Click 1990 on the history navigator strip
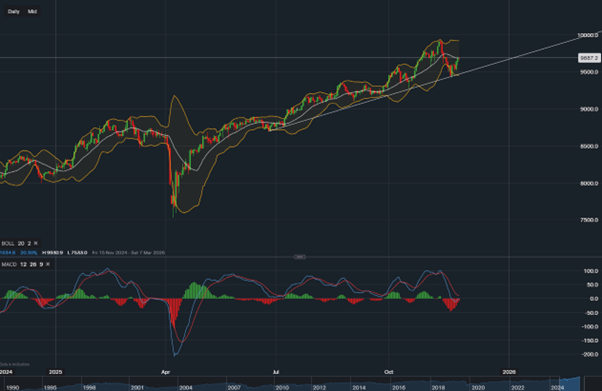The width and height of the screenshot is (602, 391). tap(13, 388)
